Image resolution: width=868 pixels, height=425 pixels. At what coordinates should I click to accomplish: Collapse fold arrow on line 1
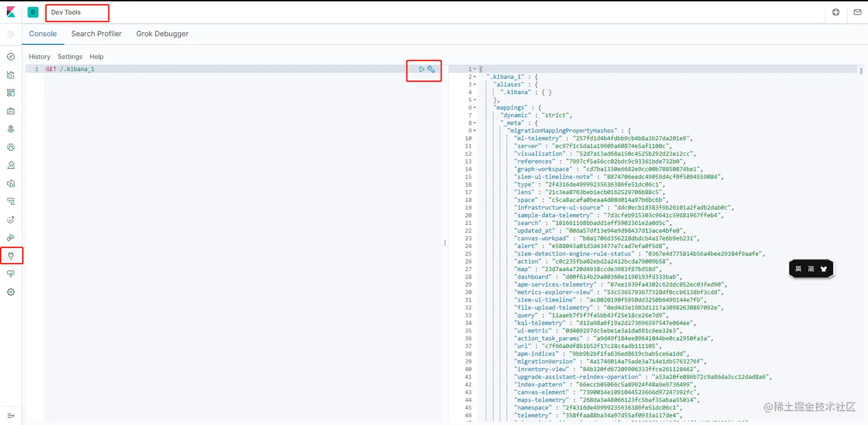[475, 69]
